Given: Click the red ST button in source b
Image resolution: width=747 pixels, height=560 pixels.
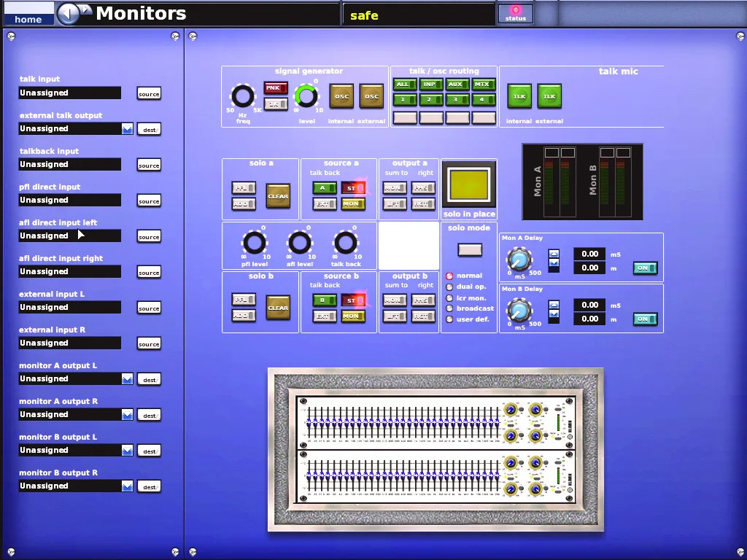Looking at the screenshot, I should pyautogui.click(x=353, y=300).
